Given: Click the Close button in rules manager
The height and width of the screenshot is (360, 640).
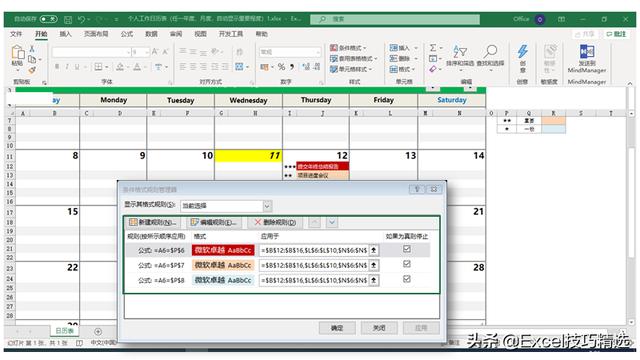Looking at the screenshot, I should [379, 328].
